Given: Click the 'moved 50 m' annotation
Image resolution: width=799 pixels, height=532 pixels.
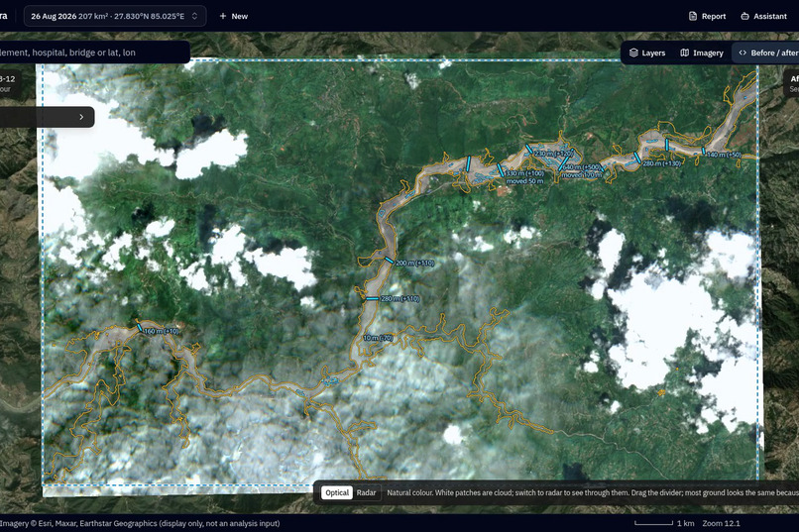Looking at the screenshot, I should coord(524,181).
